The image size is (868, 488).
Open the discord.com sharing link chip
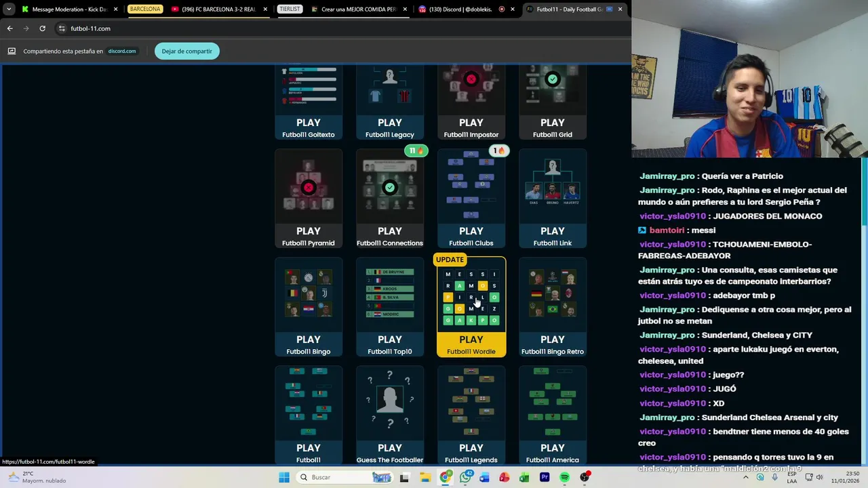122,51
